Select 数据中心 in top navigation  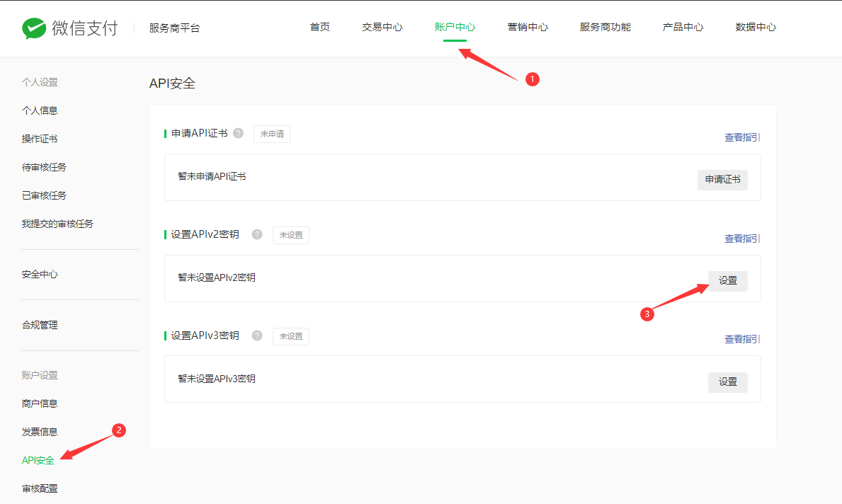756,28
